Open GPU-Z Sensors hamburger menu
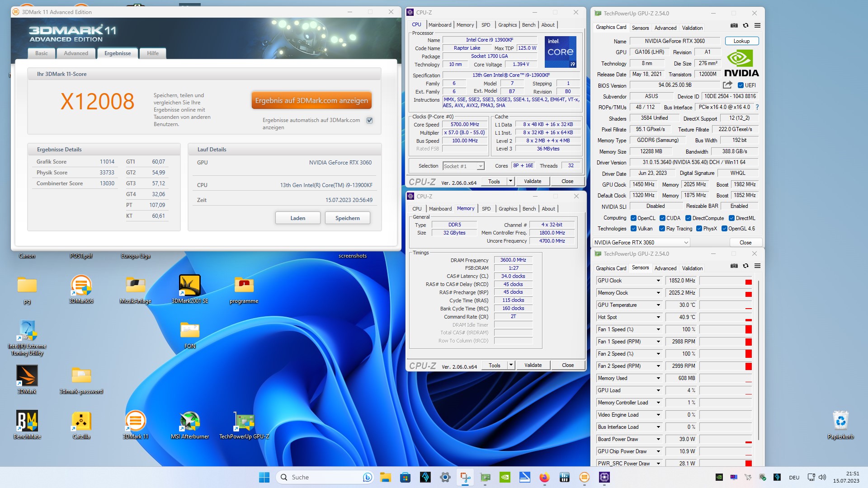 758,266
